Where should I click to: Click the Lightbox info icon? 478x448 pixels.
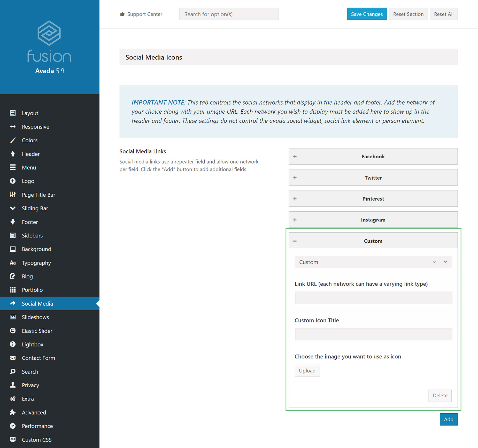point(13,344)
